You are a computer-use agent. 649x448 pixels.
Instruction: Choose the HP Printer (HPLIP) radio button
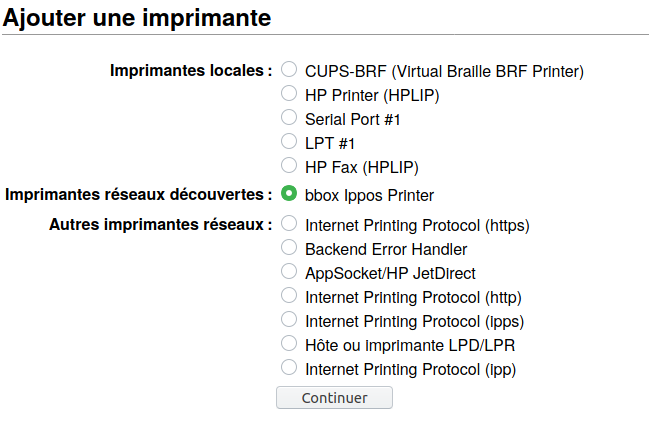coord(289,94)
